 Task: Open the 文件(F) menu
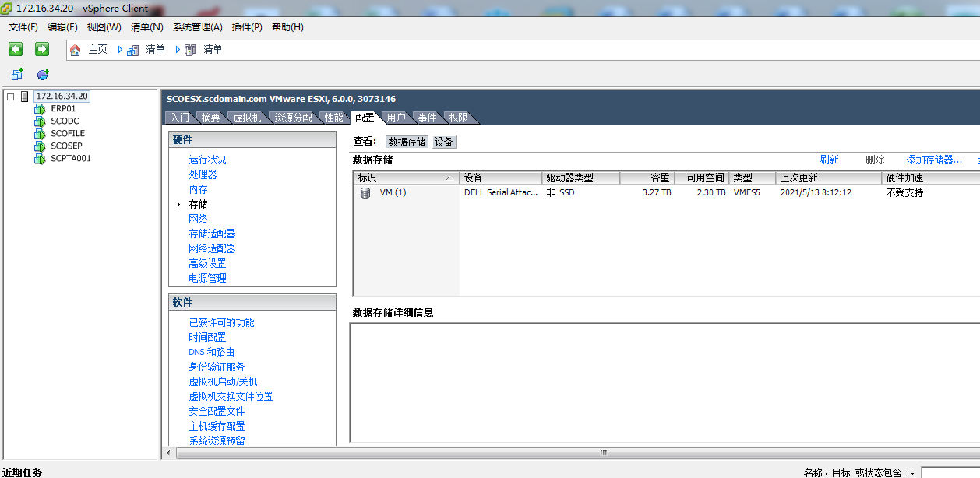click(23, 27)
